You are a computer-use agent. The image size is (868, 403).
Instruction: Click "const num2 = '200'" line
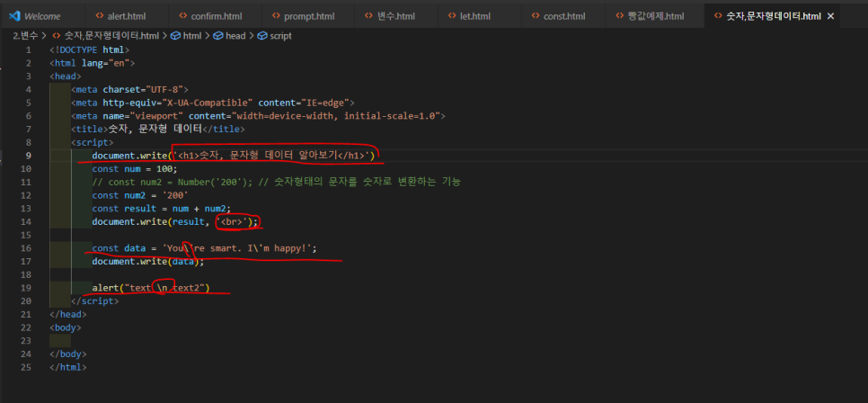point(140,195)
